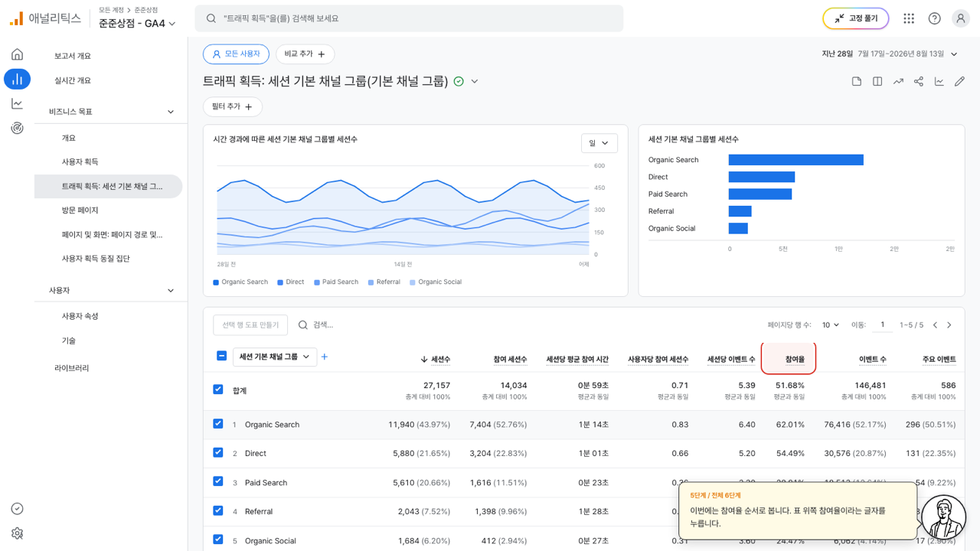Click the 모든 사용자 segment chip

pyautogui.click(x=236, y=54)
